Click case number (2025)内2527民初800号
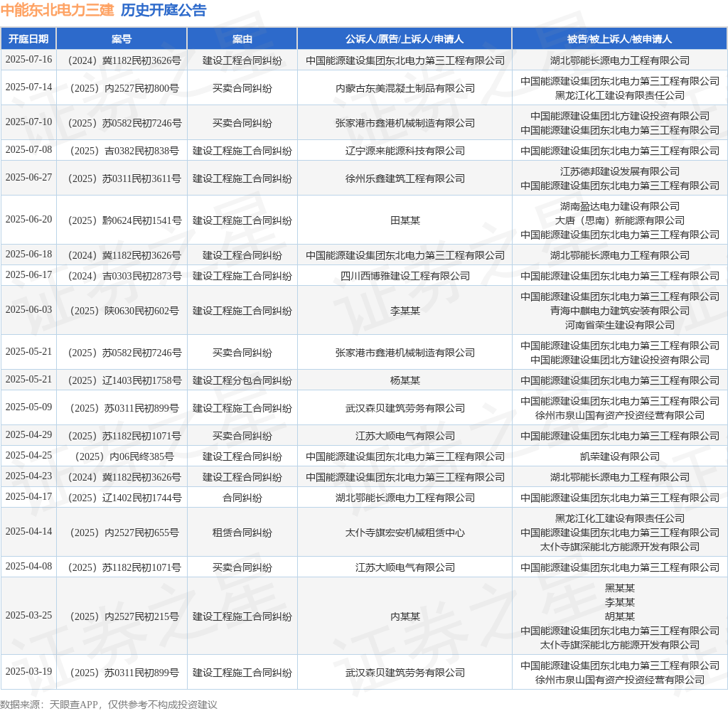The height and width of the screenshot is (711, 728). tap(124, 88)
